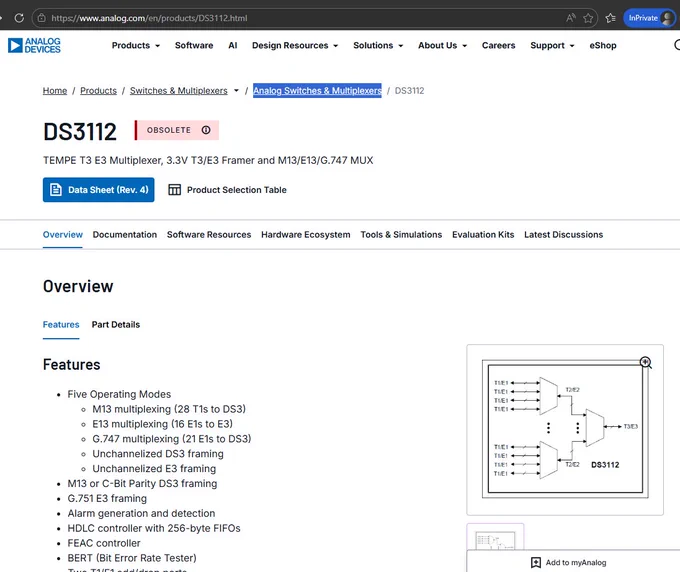Open Switches & Multiplexers breadcrumb link
This screenshot has width=680, height=572.
(179, 91)
